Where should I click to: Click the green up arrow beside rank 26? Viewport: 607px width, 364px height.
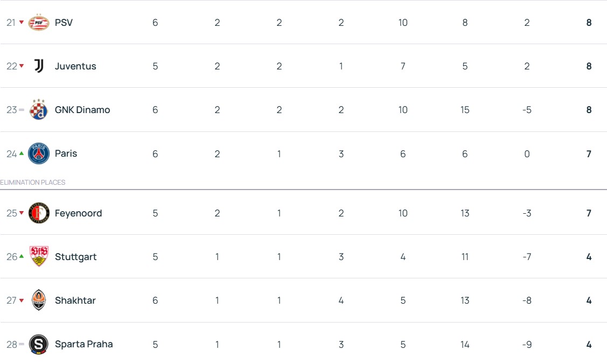22,257
